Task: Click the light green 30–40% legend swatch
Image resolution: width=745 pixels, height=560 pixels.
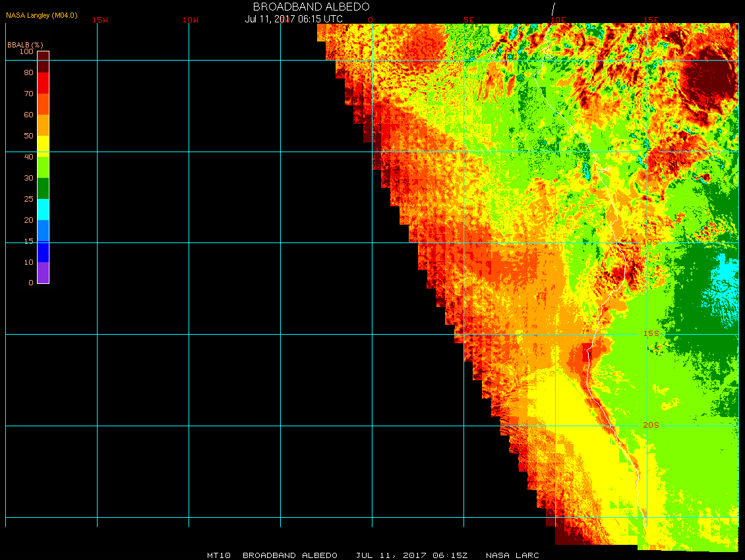Action: tap(43, 166)
